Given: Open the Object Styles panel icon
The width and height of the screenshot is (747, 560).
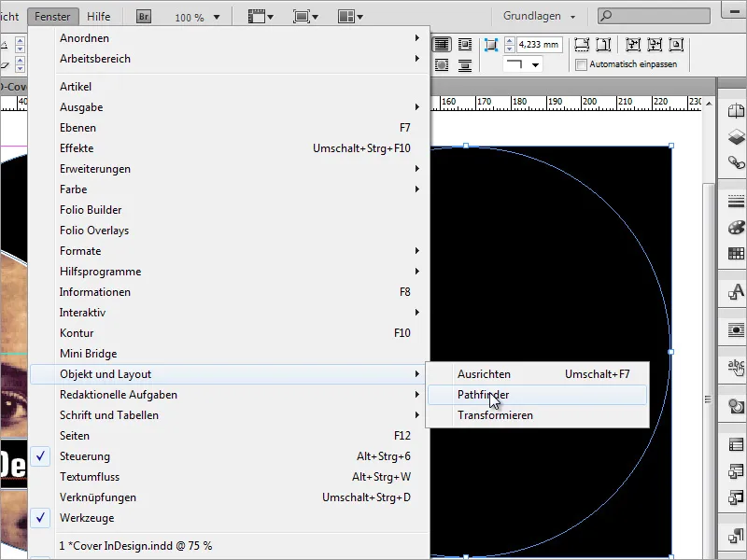Looking at the screenshot, I should (x=736, y=498).
